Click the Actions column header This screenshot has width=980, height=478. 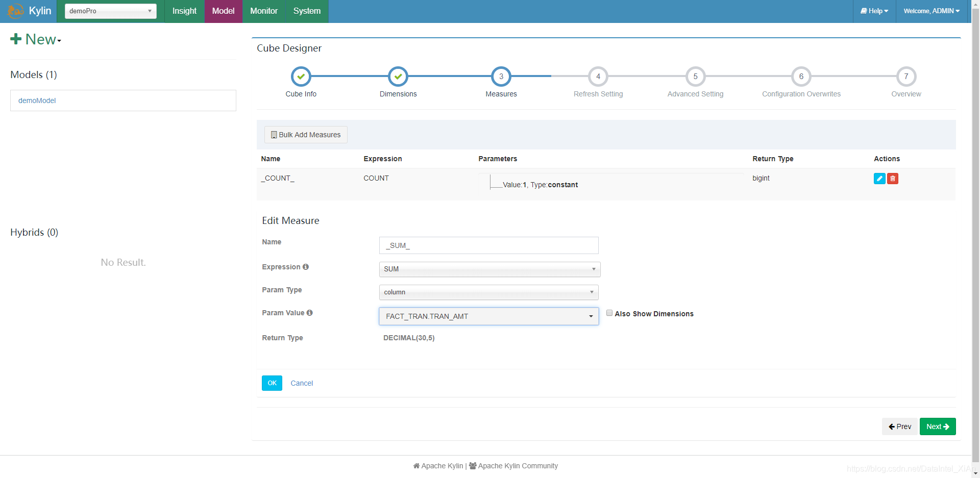point(887,159)
